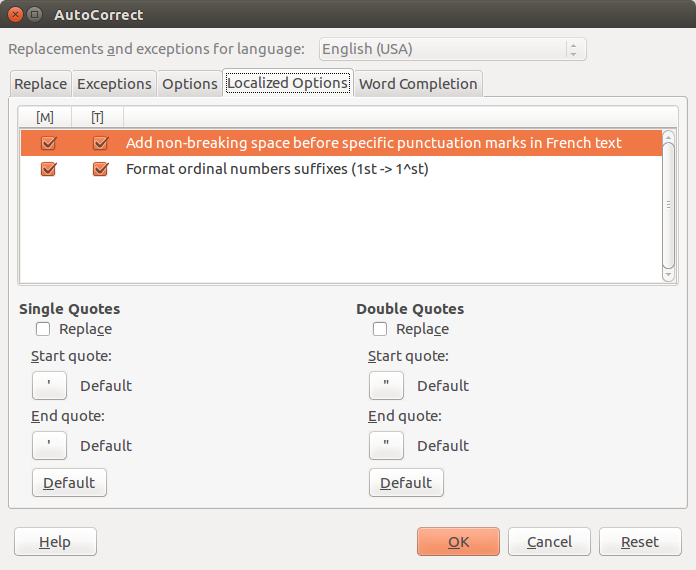
Task: Toggle [M] checkbox for ordinal number suffixes
Action: (48, 169)
